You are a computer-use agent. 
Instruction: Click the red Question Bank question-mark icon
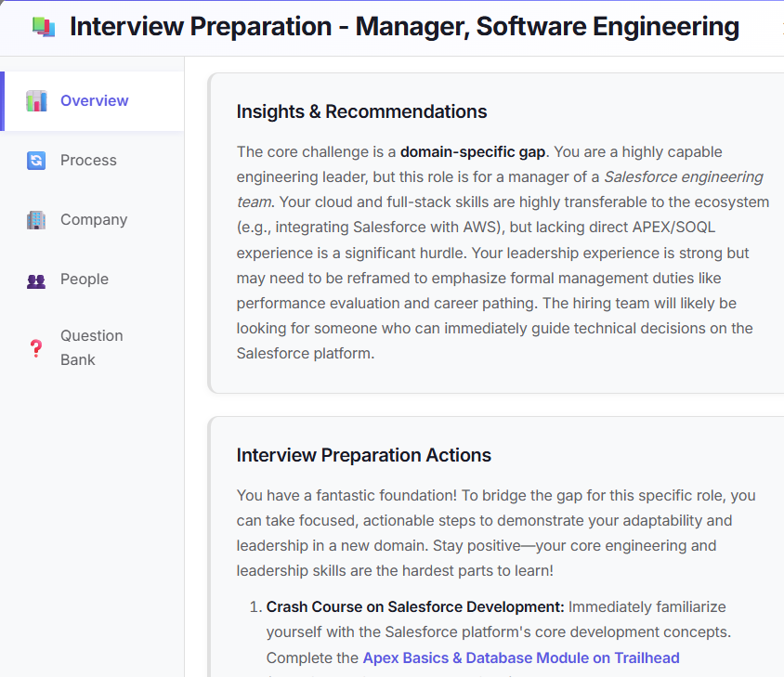coord(36,347)
